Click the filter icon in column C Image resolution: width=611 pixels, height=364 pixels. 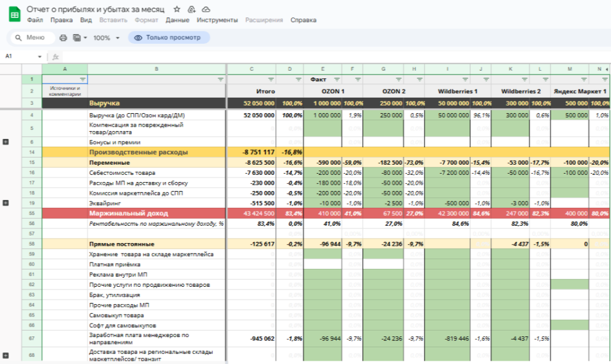click(271, 80)
